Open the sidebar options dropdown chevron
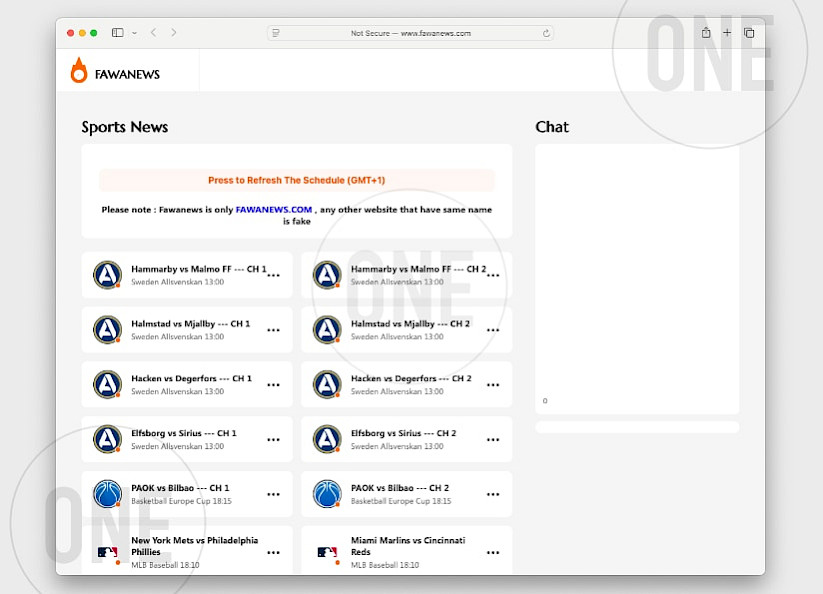Image resolution: width=823 pixels, height=594 pixels. coord(134,33)
